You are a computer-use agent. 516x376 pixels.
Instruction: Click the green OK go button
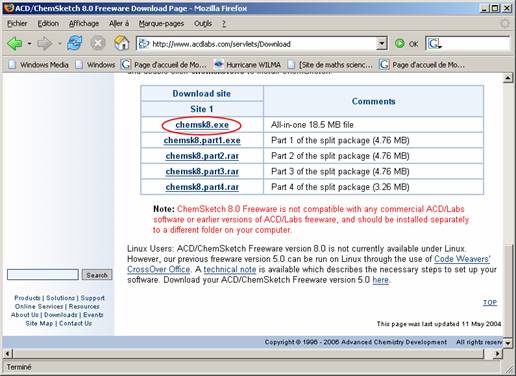point(406,44)
